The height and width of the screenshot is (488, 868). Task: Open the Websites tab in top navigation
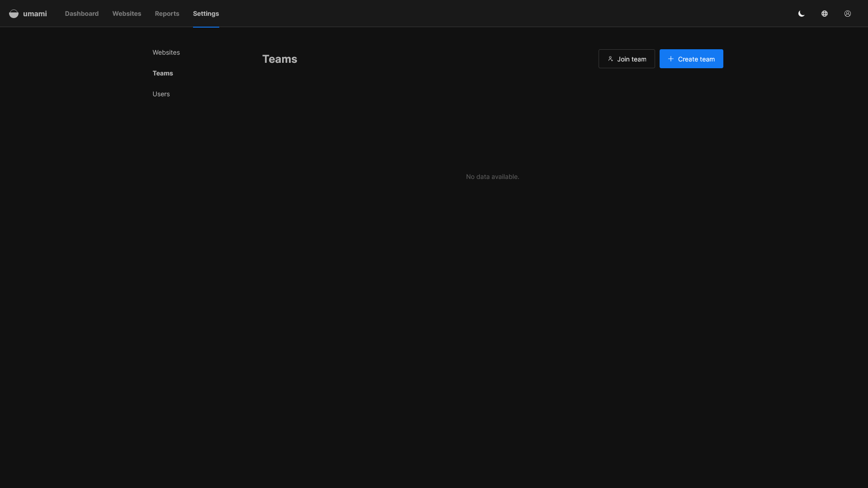tap(127, 14)
